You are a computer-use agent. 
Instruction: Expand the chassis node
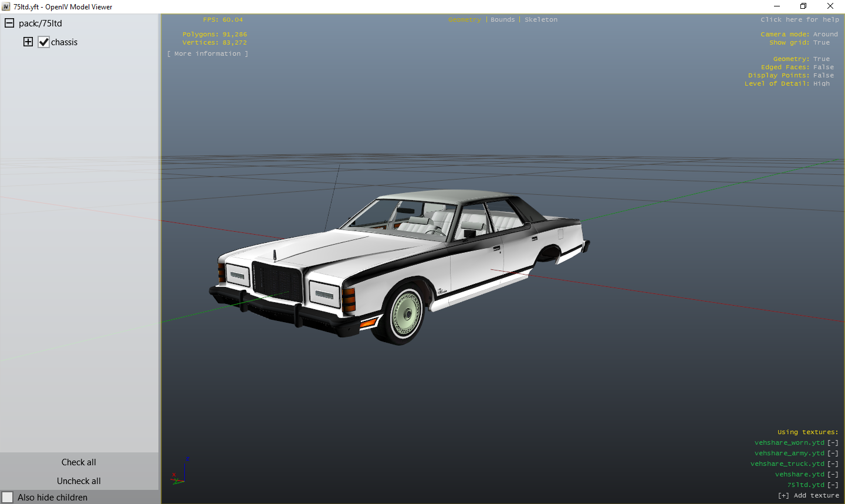28,42
